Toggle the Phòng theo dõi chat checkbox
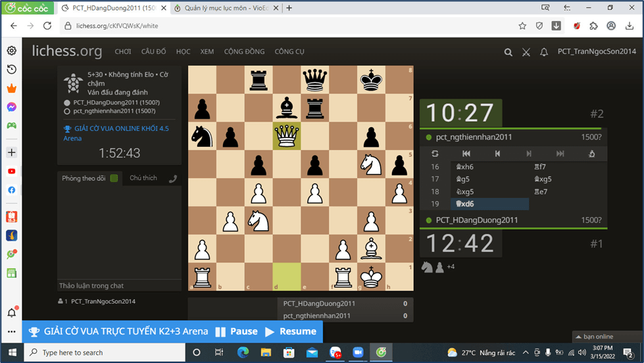 114,178
